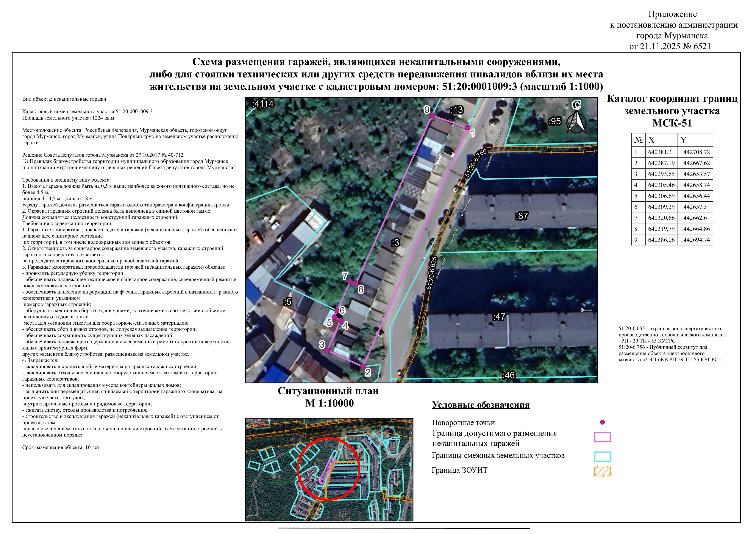The width and height of the screenshot is (756, 534).
Task: Click turning point marker 3 on map
Action: (x=327, y=350)
